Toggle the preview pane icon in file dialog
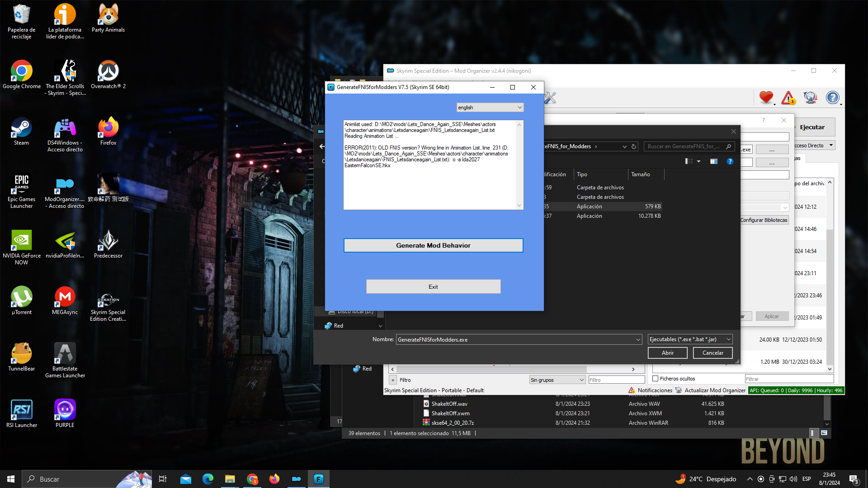This screenshot has height=488, width=868. click(714, 161)
